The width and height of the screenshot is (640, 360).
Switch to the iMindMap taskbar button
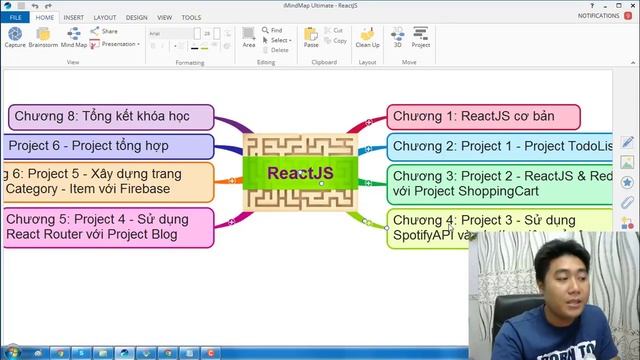tap(124, 353)
